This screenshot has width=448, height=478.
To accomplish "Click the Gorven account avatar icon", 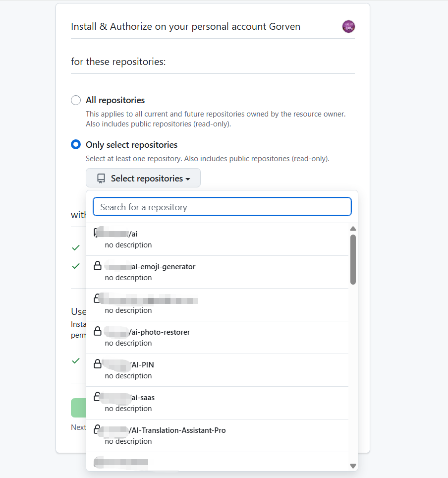I will pos(348,27).
